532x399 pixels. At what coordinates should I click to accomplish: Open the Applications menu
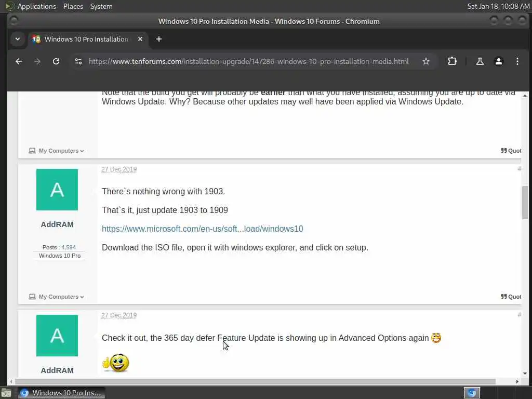pos(37,6)
